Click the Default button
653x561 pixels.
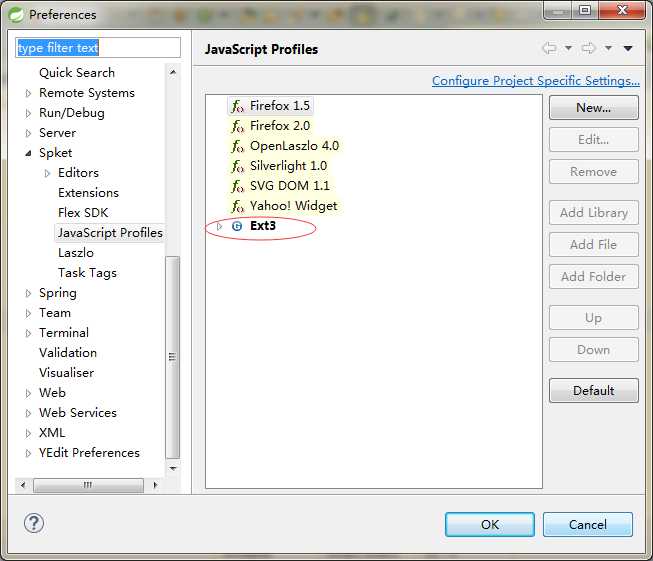click(593, 391)
